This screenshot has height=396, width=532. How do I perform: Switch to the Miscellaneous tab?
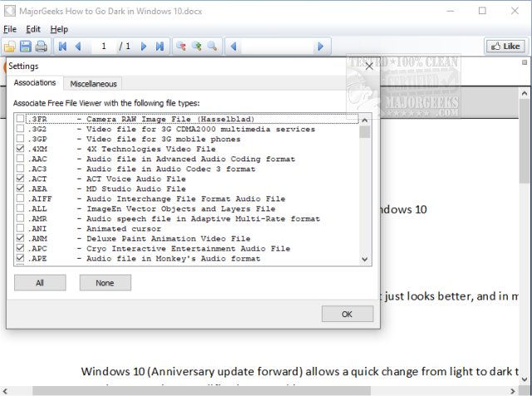(93, 84)
